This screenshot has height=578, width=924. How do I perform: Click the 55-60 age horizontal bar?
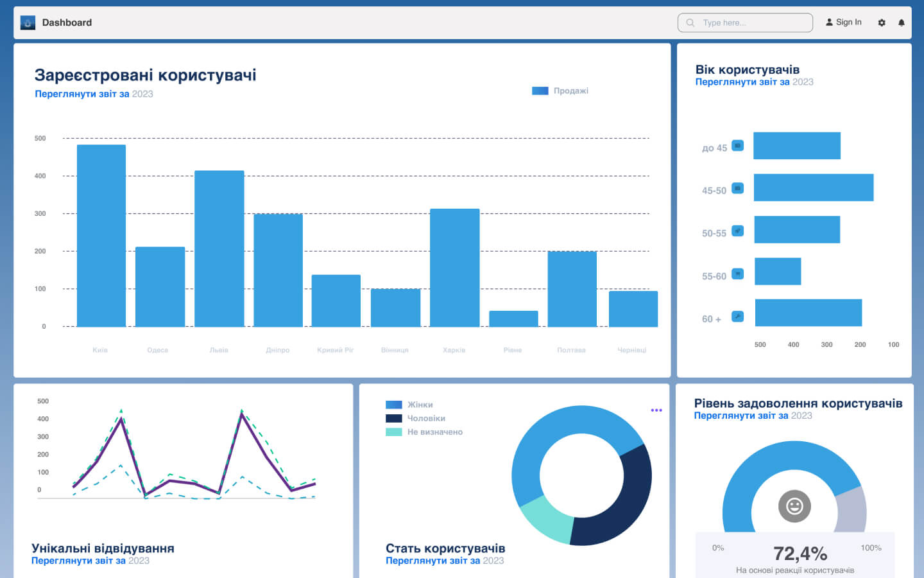coord(778,271)
